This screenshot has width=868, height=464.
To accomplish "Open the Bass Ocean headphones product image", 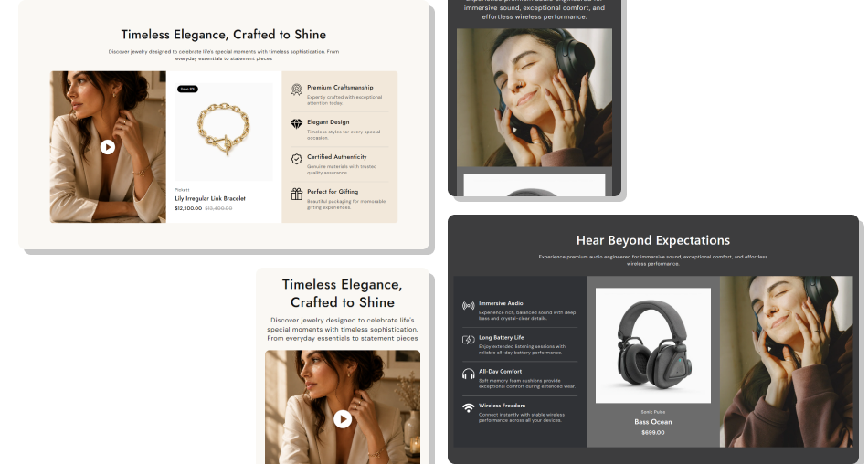I will click(652, 345).
